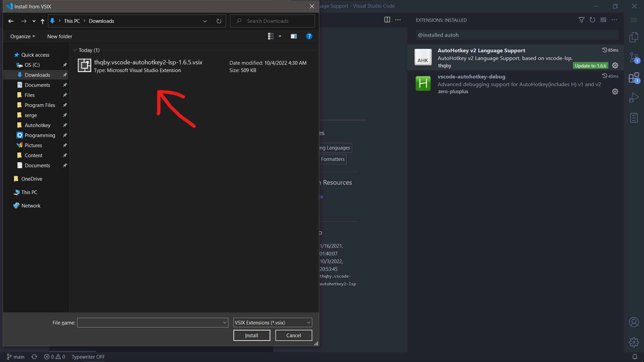Open the Extensions view in the activity bar

[634, 78]
